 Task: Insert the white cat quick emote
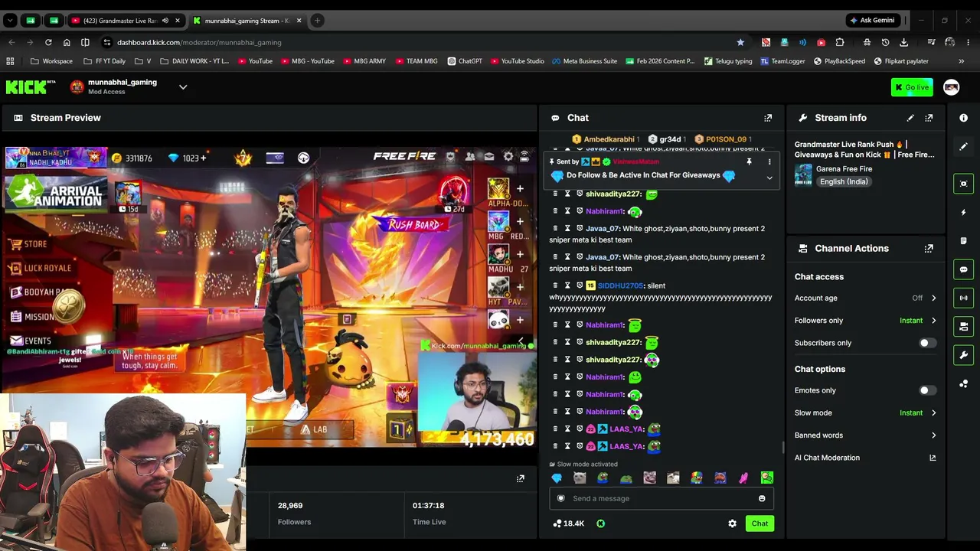click(580, 478)
